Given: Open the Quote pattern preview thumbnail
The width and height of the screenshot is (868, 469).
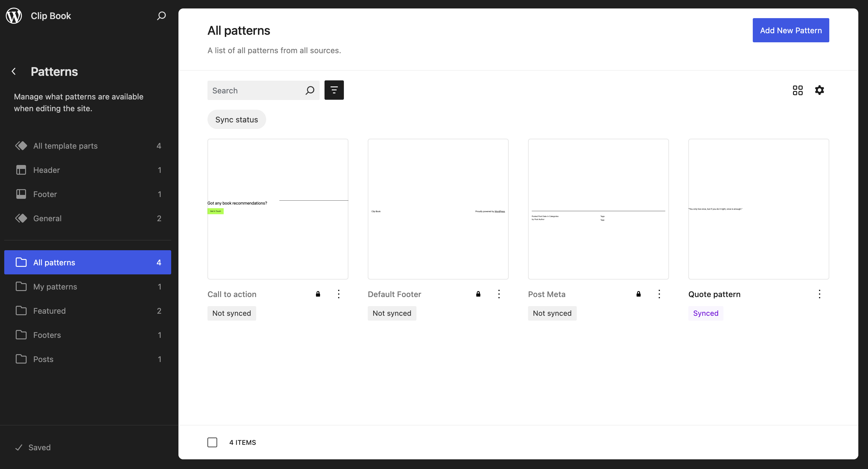Looking at the screenshot, I should 759,209.
